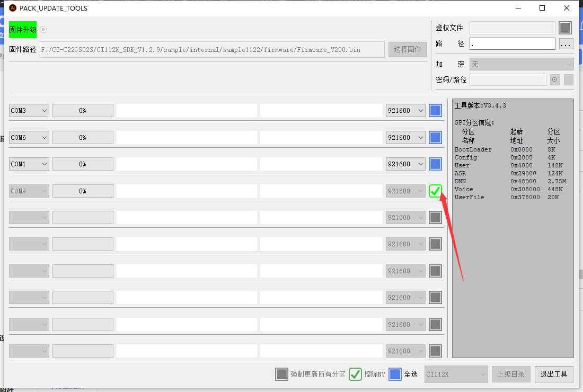Open the COM9 port dropdown
The height and width of the screenshot is (392, 583).
29,191
